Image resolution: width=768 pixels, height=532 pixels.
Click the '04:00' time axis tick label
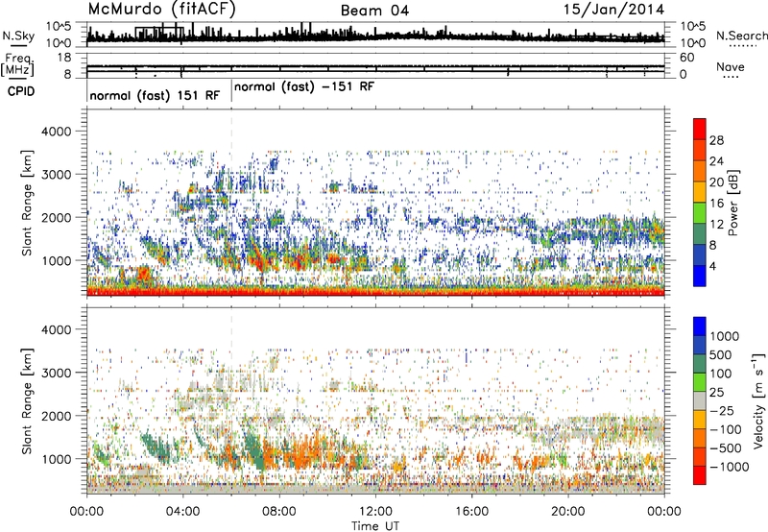point(182,512)
